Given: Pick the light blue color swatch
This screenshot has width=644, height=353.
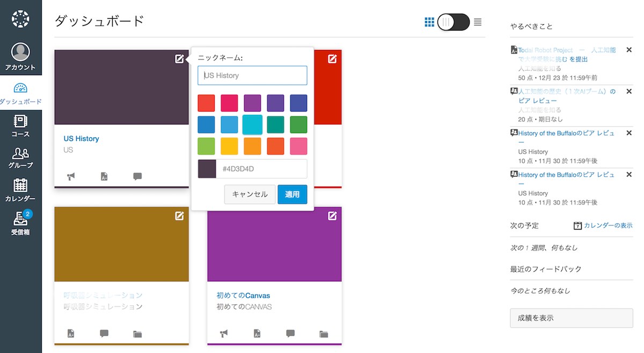Looking at the screenshot, I should click(229, 124).
